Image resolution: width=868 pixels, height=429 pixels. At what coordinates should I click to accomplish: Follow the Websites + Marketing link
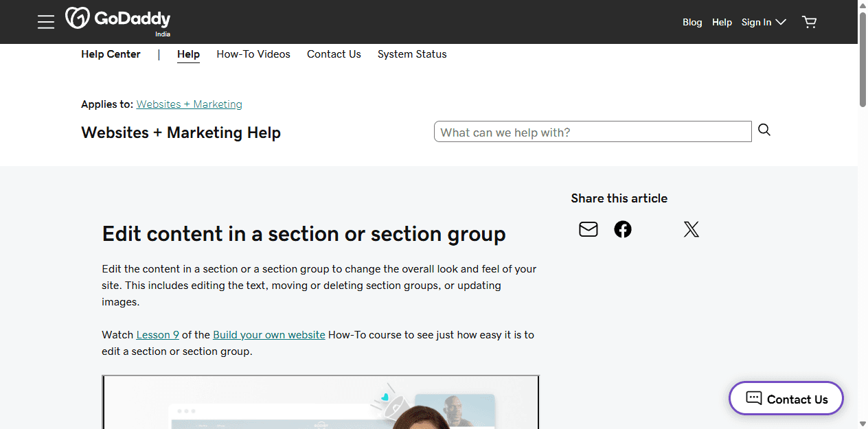pyautogui.click(x=190, y=104)
